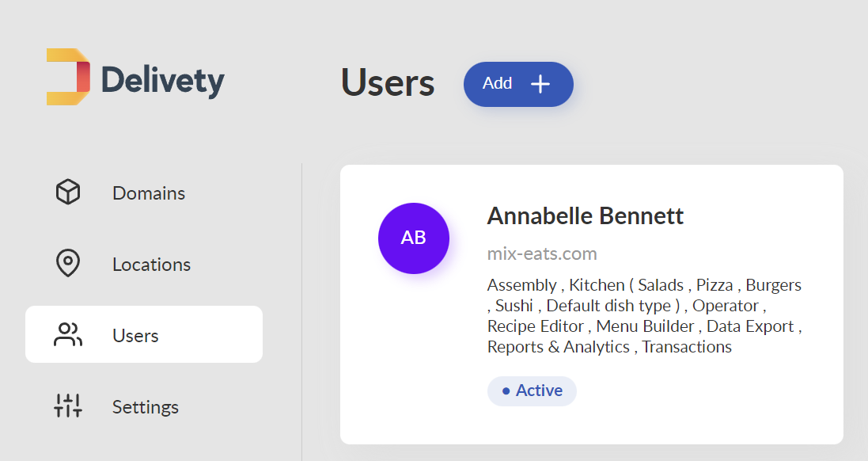Open the Annabelle Bennett user card
Viewport: 868px width, 461px height.
[592, 305]
